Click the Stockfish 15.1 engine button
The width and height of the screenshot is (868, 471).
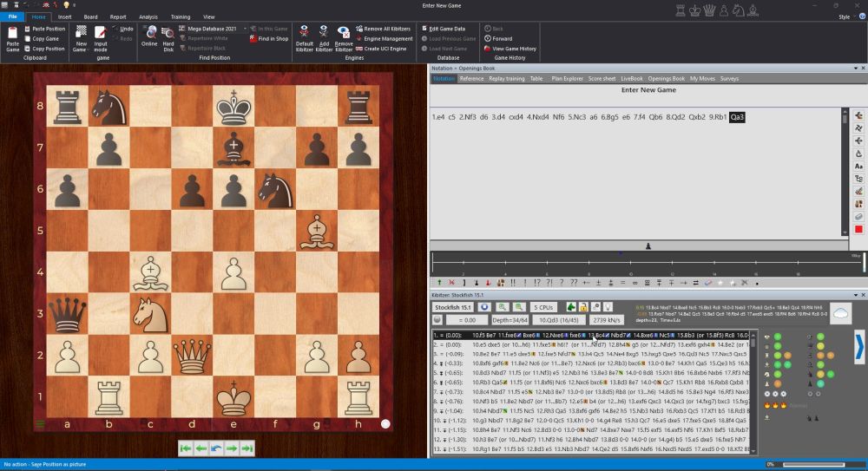[x=453, y=307]
